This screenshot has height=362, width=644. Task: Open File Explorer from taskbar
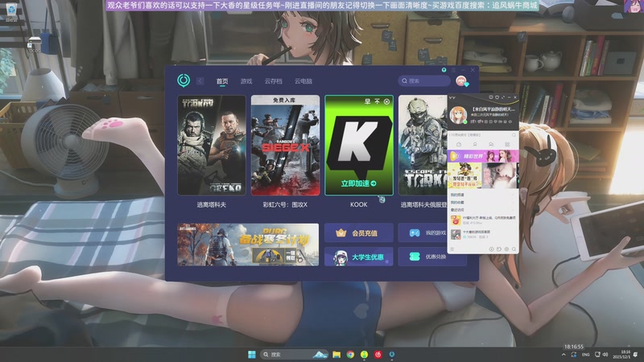click(x=336, y=354)
